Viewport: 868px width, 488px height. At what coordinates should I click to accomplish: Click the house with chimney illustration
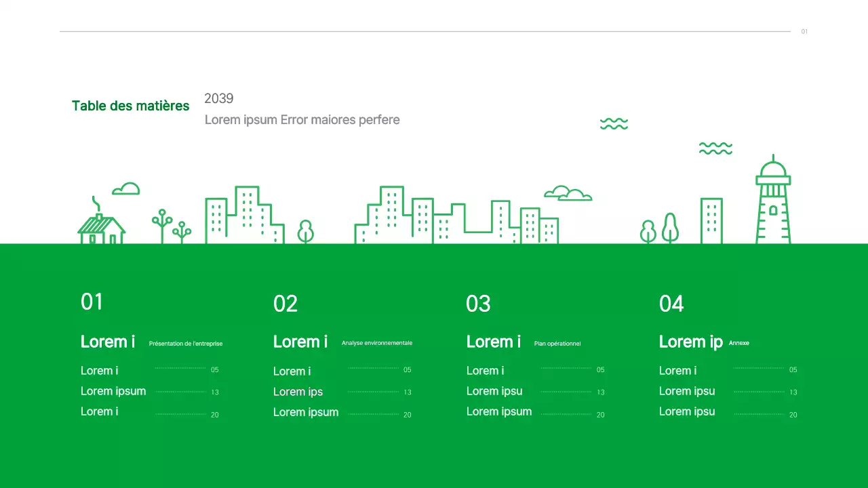[102, 227]
